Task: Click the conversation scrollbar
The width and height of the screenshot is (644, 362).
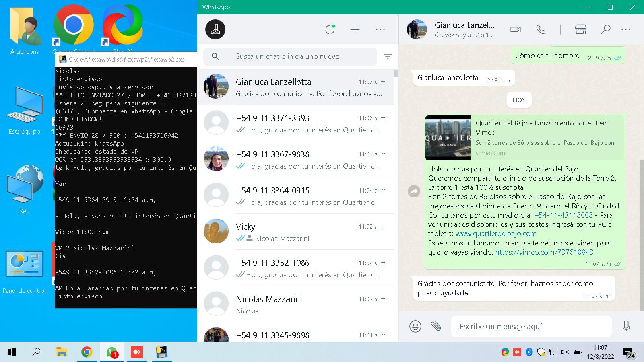Action: (642, 235)
